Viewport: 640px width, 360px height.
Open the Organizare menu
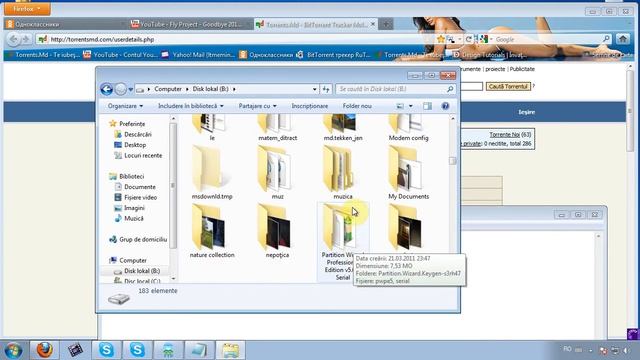pos(125,106)
